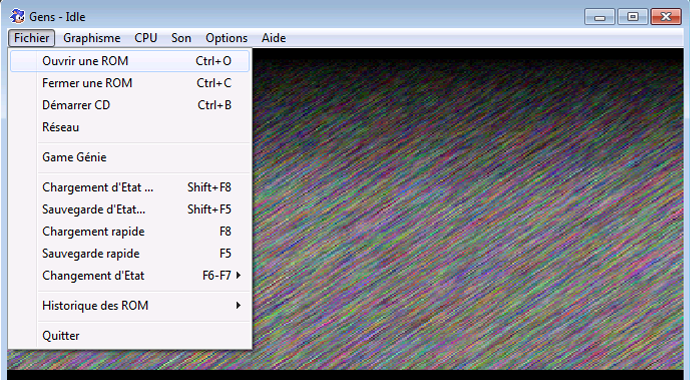Open the Réseau entry
Viewport: 690px width, 380px height.
pos(130,127)
